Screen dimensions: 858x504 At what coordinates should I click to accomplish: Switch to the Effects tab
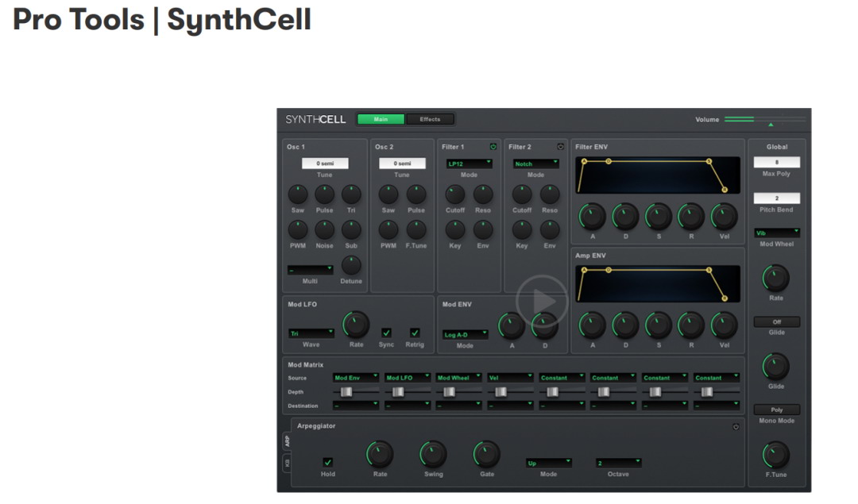pyautogui.click(x=430, y=119)
